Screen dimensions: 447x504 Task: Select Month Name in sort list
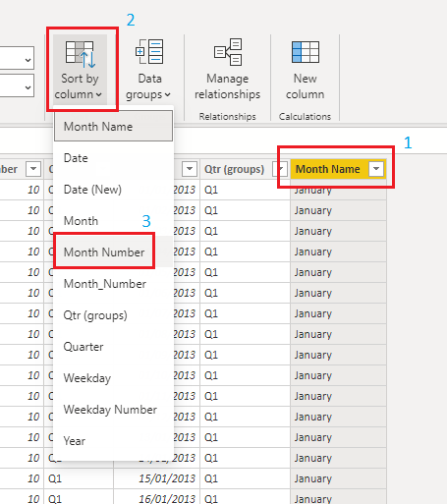(113, 127)
